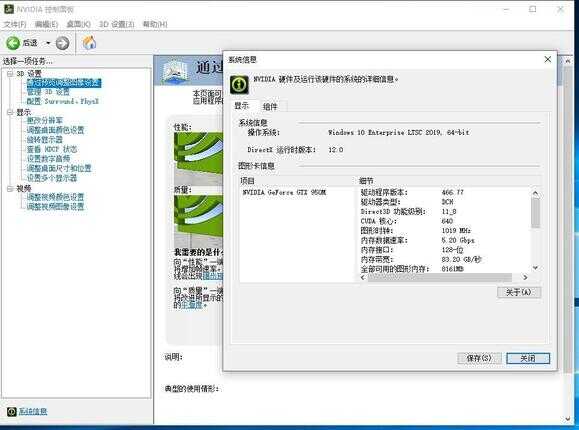Select 设置数字音频 in the tree

click(x=48, y=159)
